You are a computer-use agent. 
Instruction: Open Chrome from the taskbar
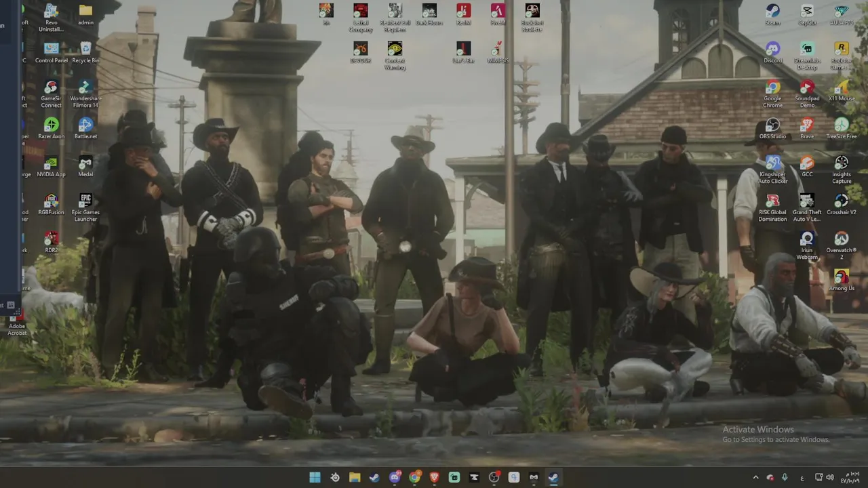click(414, 477)
